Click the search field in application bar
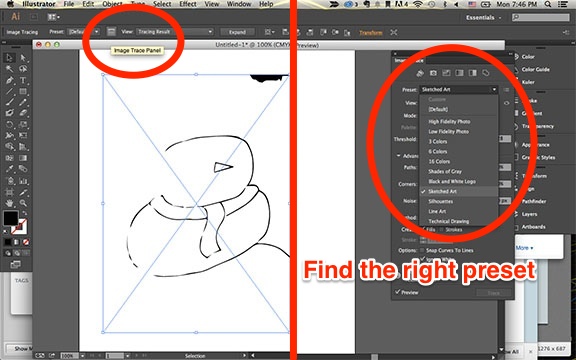This screenshot has width=576, height=360. (541, 17)
